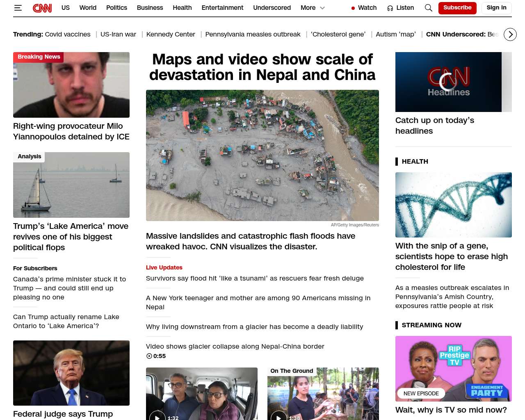Open the US section
Image resolution: width=525 pixels, height=420 pixels.
[66, 8]
